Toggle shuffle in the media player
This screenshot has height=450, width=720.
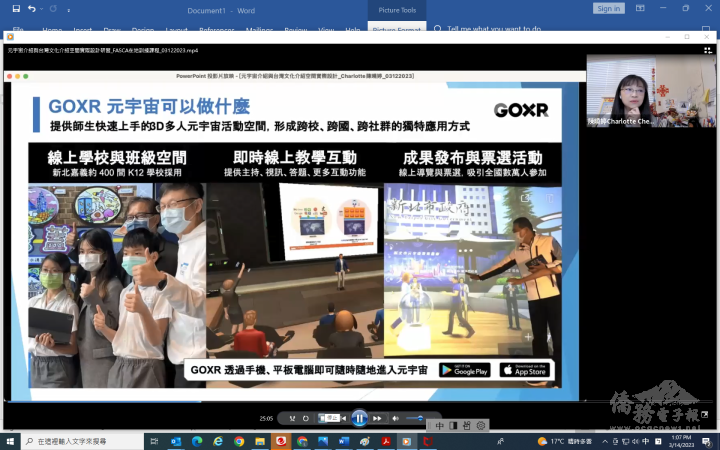coord(292,418)
